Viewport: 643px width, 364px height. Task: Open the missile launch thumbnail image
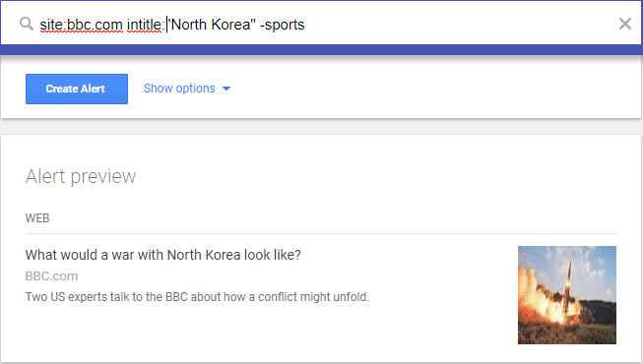click(567, 295)
